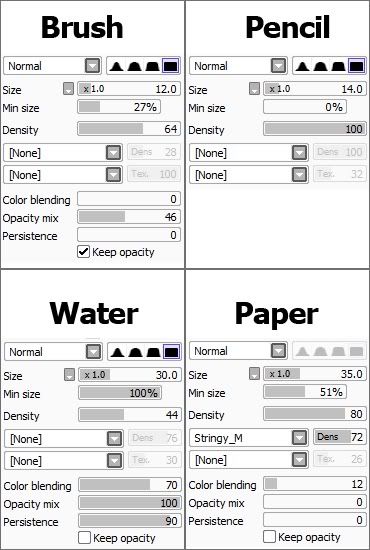Open Normal blend mode dropdown in Brush panel
370x550 pixels.
[x=53, y=66]
